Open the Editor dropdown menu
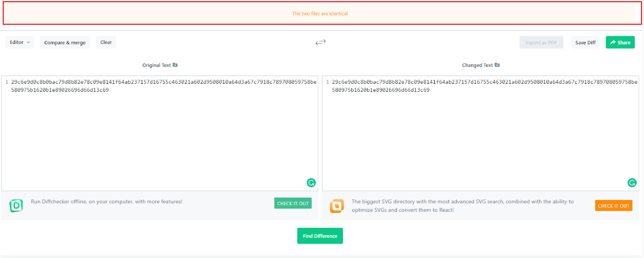Image resolution: width=644 pixels, height=258 pixels. coord(20,42)
